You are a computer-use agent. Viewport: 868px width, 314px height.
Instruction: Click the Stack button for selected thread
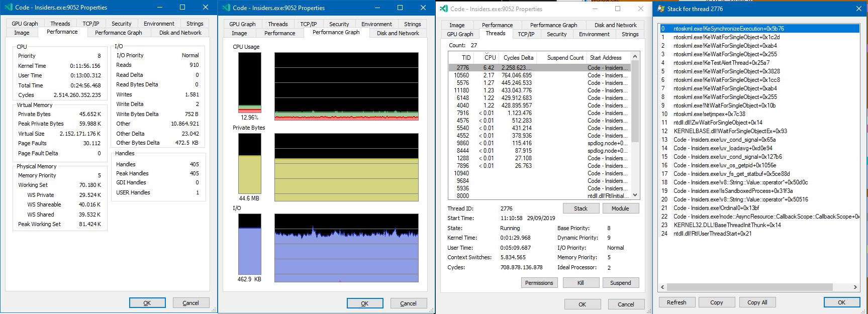(x=581, y=208)
